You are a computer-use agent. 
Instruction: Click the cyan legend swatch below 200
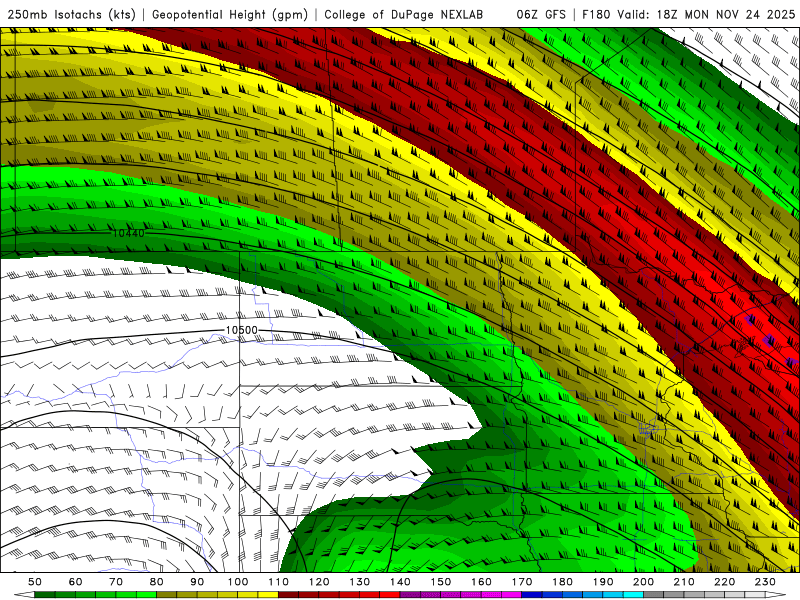[x=633, y=595]
